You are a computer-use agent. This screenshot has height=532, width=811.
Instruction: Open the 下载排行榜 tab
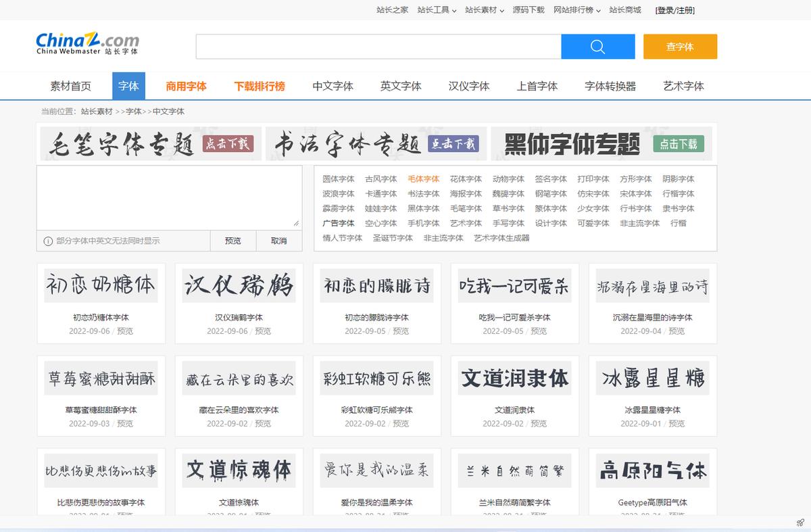(260, 86)
